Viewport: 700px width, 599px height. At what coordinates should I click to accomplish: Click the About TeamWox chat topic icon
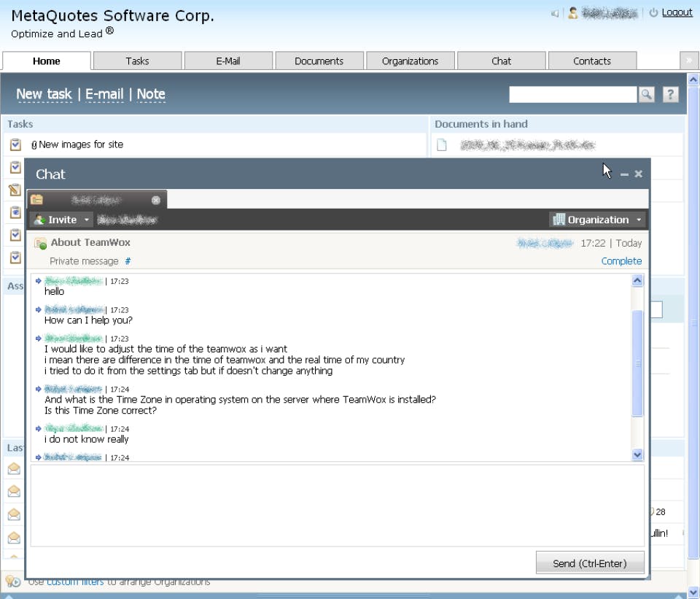click(40, 244)
